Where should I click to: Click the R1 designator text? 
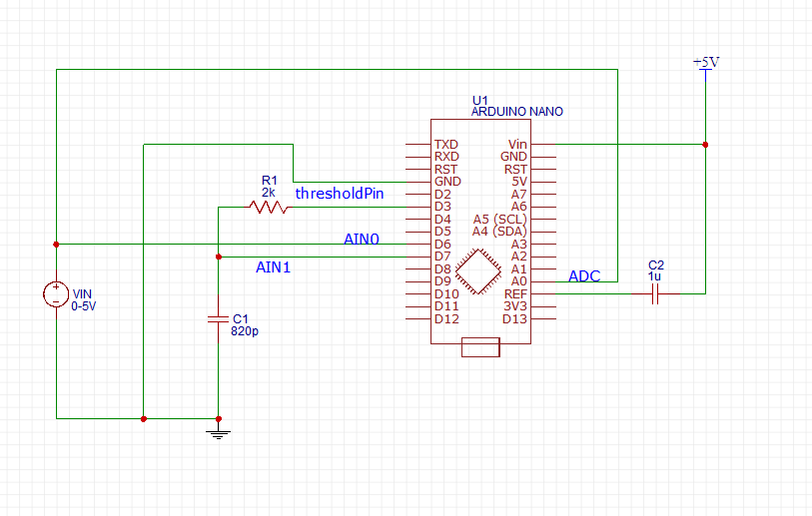(270, 180)
